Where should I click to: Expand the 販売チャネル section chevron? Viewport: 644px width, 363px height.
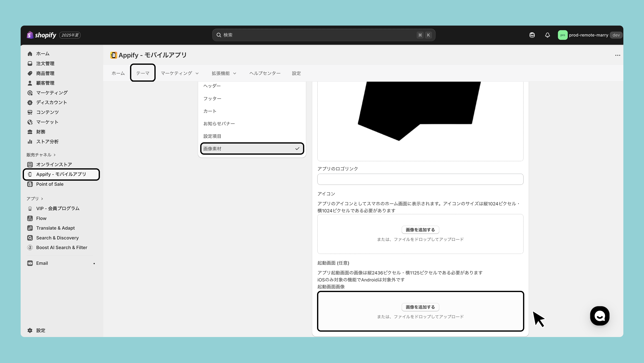pos(54,155)
